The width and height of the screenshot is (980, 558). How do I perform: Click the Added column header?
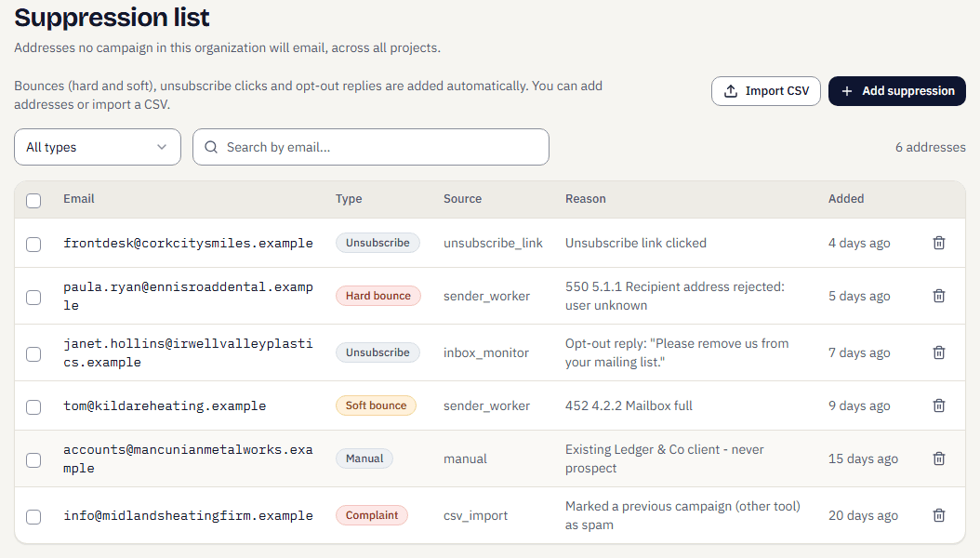coord(846,199)
